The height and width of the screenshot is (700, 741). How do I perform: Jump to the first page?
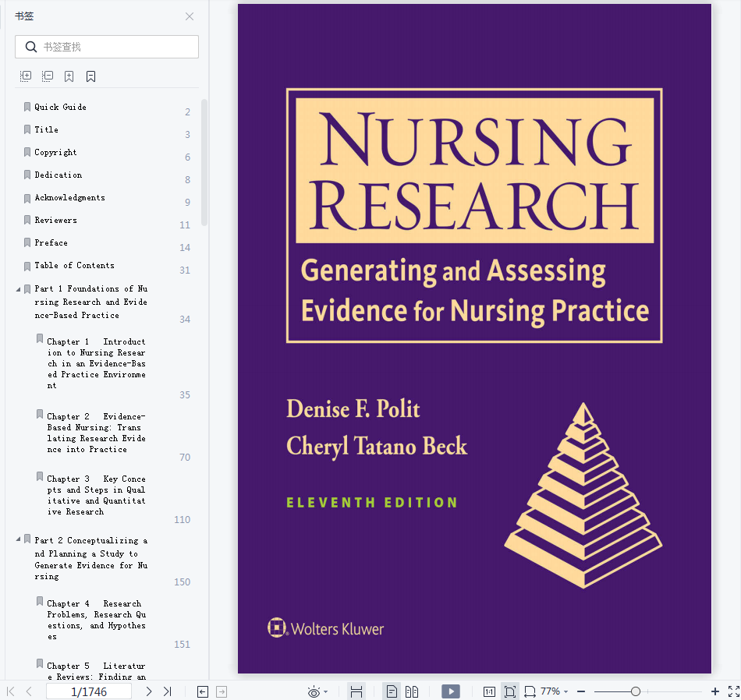[10, 691]
